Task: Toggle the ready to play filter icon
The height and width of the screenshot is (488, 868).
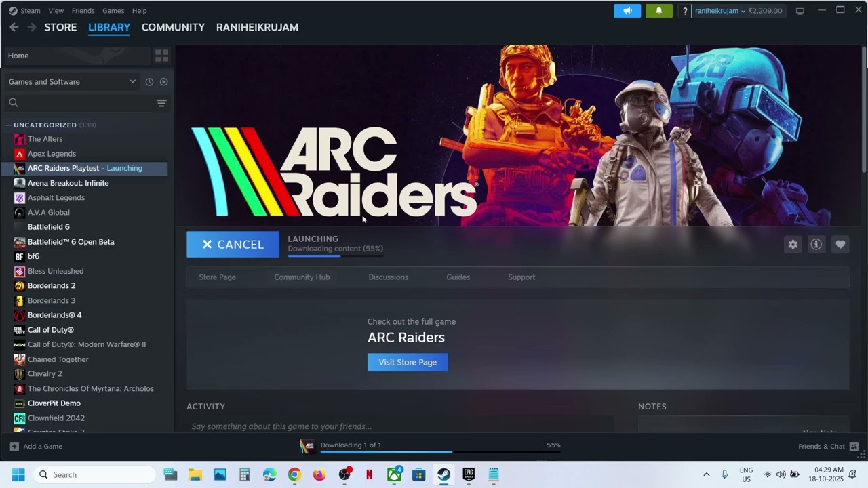Action: pyautogui.click(x=163, y=82)
